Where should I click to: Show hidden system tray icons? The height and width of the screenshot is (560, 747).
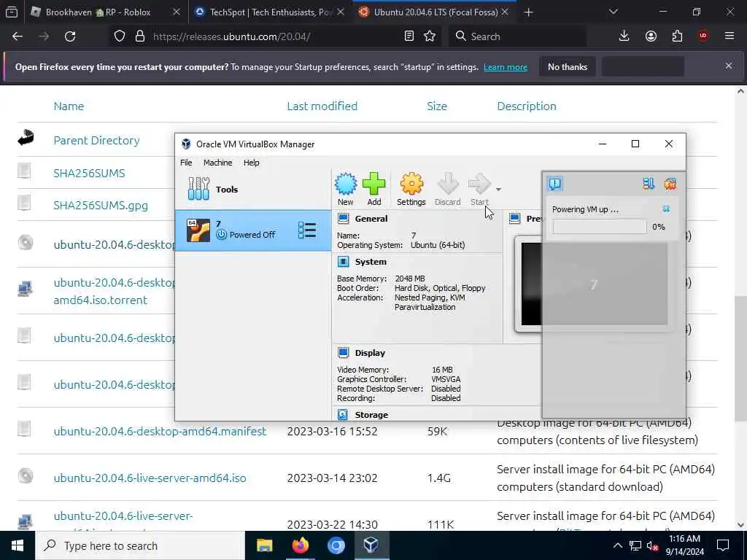click(x=617, y=545)
